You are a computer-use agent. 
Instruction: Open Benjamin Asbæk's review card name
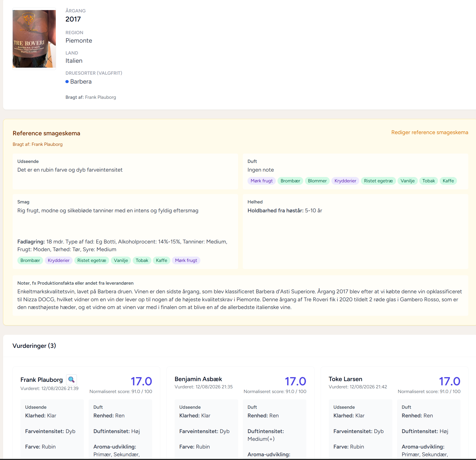tap(198, 379)
